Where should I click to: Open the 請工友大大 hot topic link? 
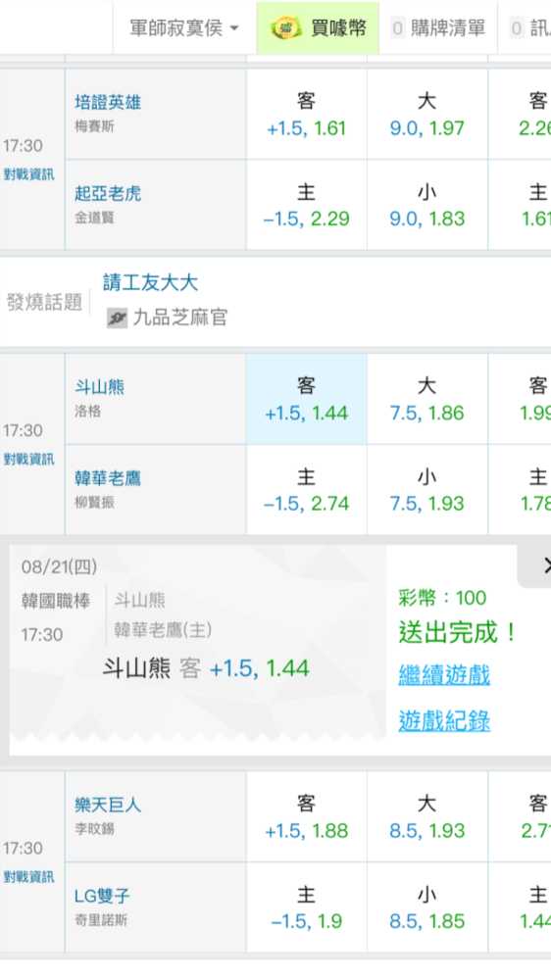coord(150,282)
